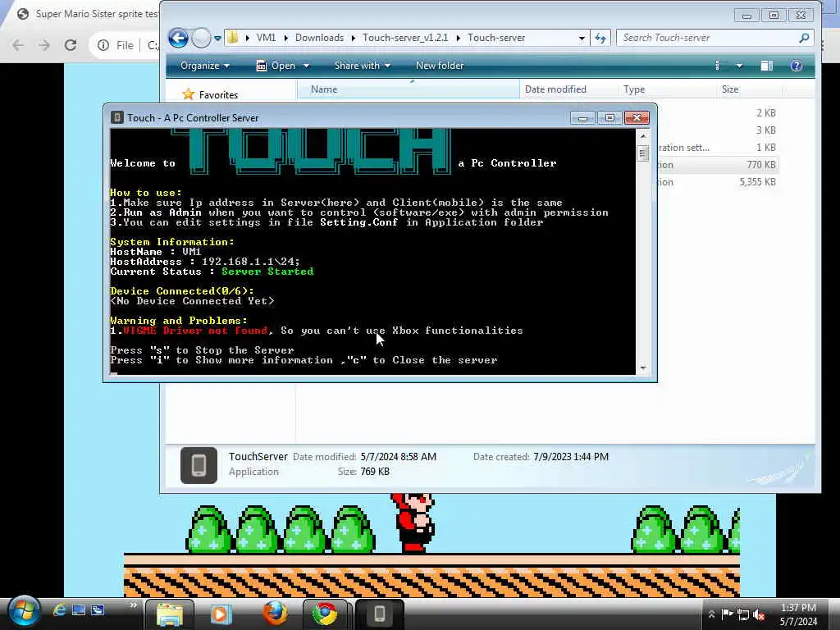Open the Organize menu

(205, 66)
